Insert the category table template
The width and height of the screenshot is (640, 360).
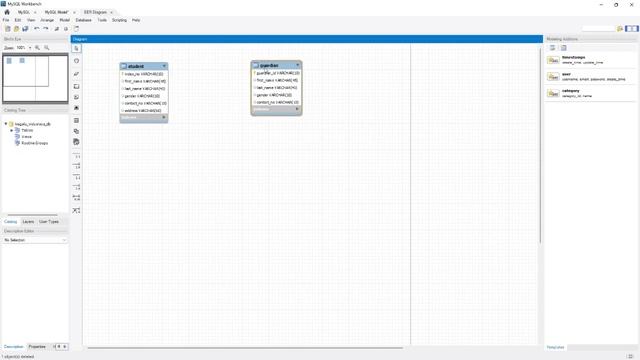[591, 93]
